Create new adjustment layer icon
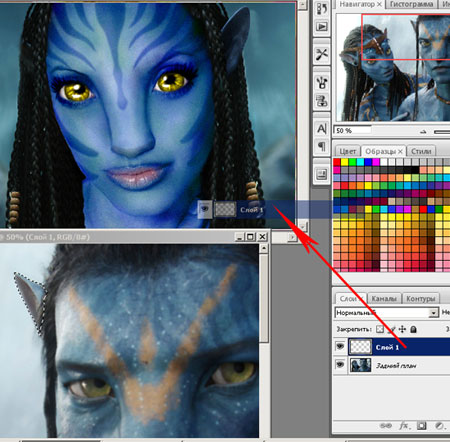The width and height of the screenshot is (450, 442). coord(440,426)
